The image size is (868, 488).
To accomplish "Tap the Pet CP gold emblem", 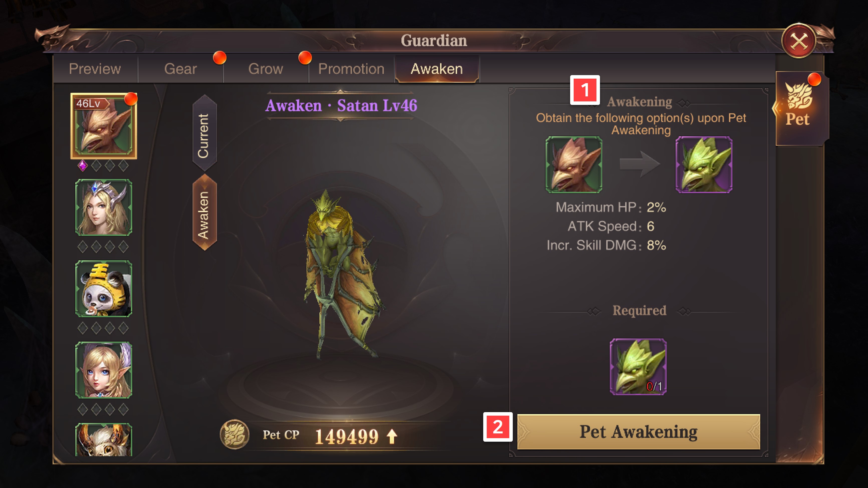I will pyautogui.click(x=234, y=434).
